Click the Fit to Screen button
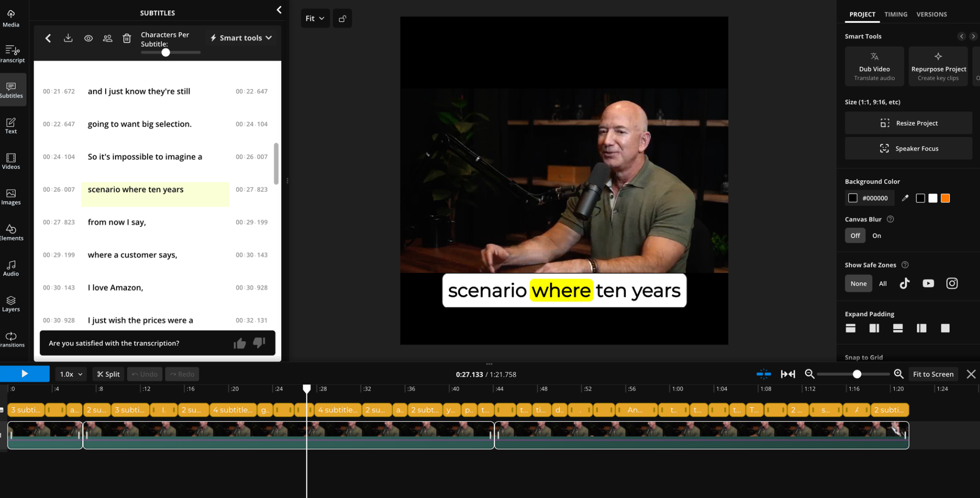The width and height of the screenshot is (980, 498). [x=933, y=374]
